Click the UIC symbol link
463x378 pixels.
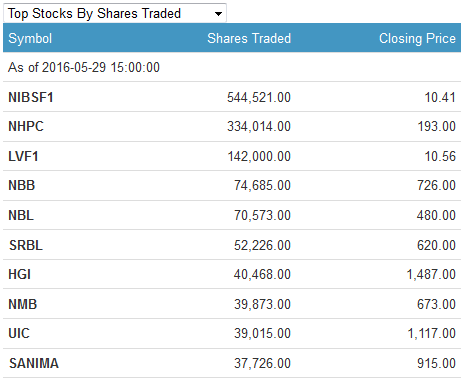[19, 333]
